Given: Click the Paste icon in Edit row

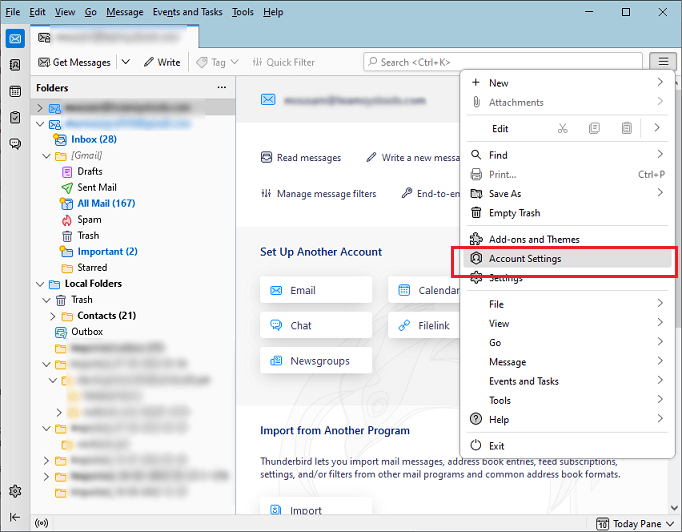Looking at the screenshot, I should tap(626, 128).
